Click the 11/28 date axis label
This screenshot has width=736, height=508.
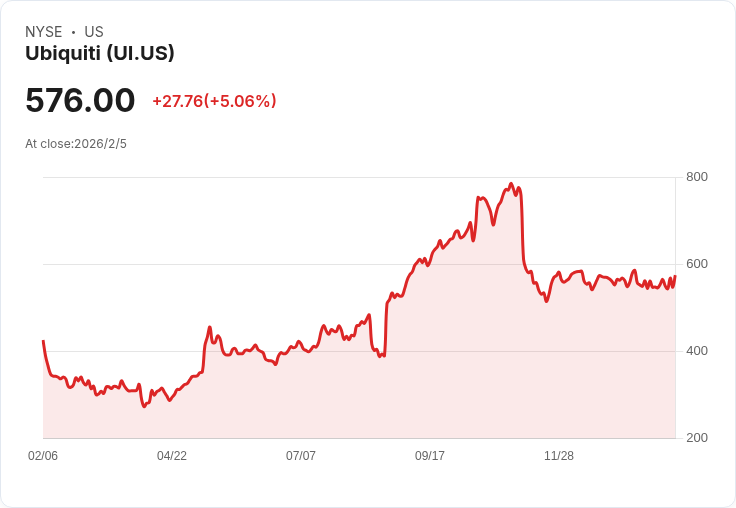click(x=559, y=455)
